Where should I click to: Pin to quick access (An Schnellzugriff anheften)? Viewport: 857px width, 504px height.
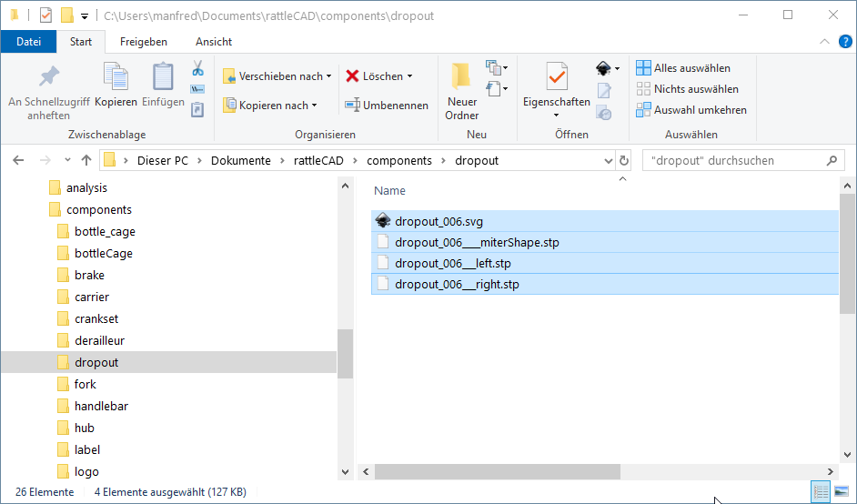[x=48, y=92]
